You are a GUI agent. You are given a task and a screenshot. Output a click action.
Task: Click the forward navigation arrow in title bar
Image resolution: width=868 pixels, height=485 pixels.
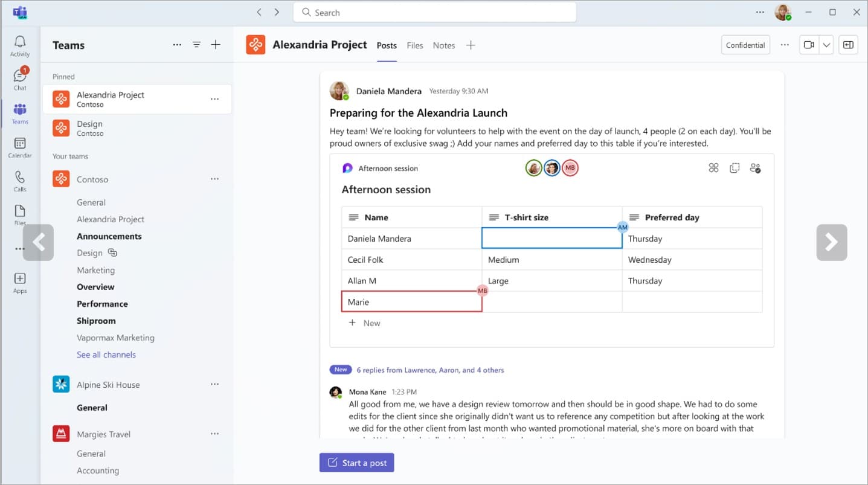click(277, 12)
